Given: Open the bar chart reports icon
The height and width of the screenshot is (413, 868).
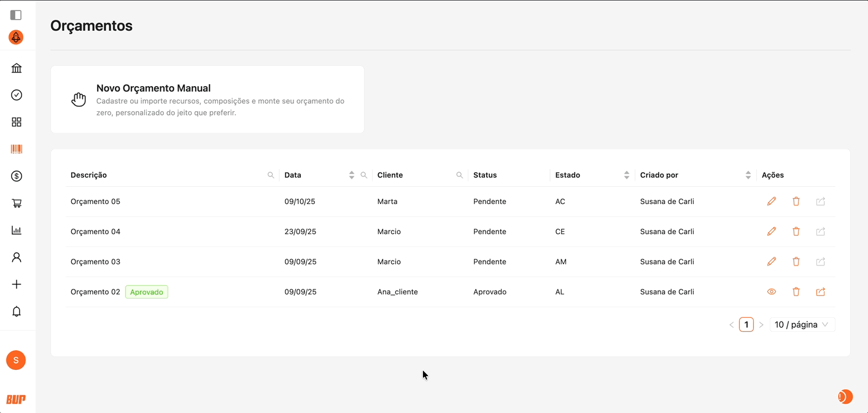Looking at the screenshot, I should [x=17, y=230].
